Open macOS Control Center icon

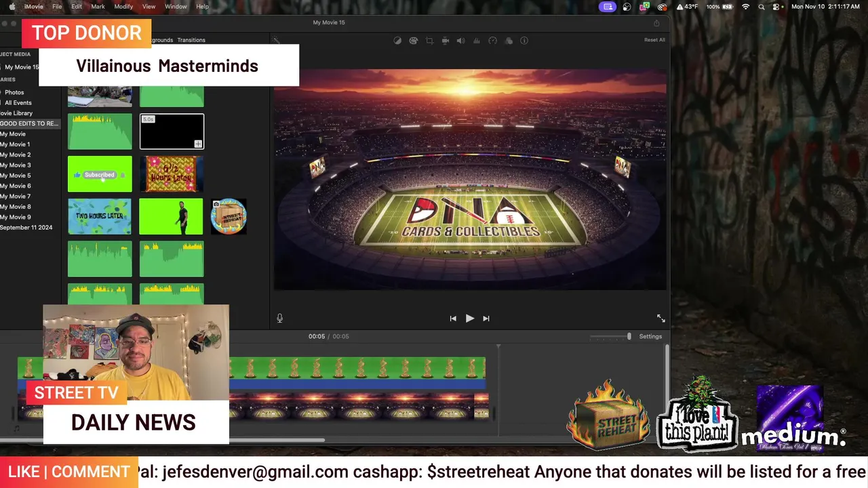pos(776,7)
